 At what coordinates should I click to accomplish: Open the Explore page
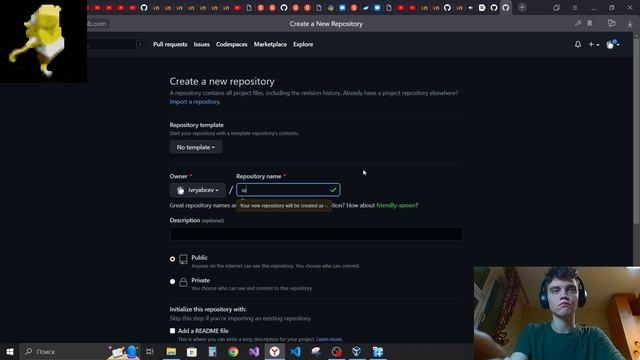click(x=303, y=44)
